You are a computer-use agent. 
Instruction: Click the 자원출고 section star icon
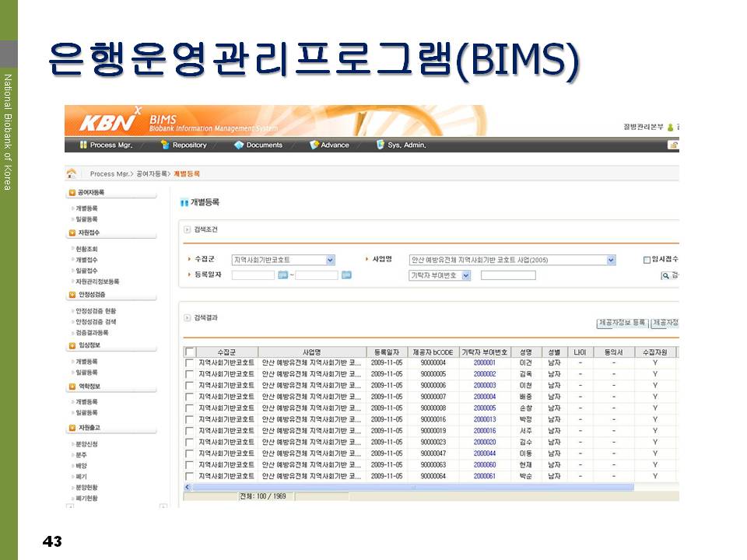point(72,428)
